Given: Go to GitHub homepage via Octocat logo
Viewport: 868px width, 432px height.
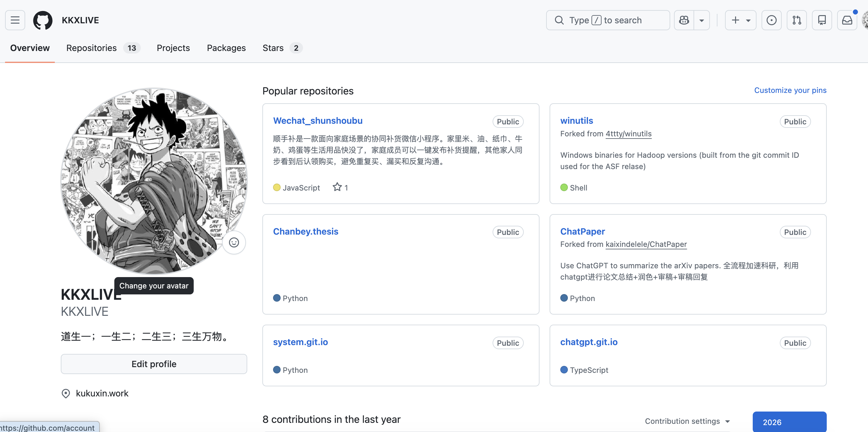Looking at the screenshot, I should [43, 20].
